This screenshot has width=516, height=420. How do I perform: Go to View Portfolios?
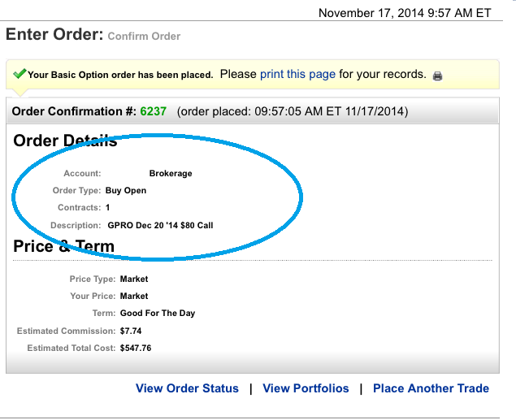click(x=306, y=388)
